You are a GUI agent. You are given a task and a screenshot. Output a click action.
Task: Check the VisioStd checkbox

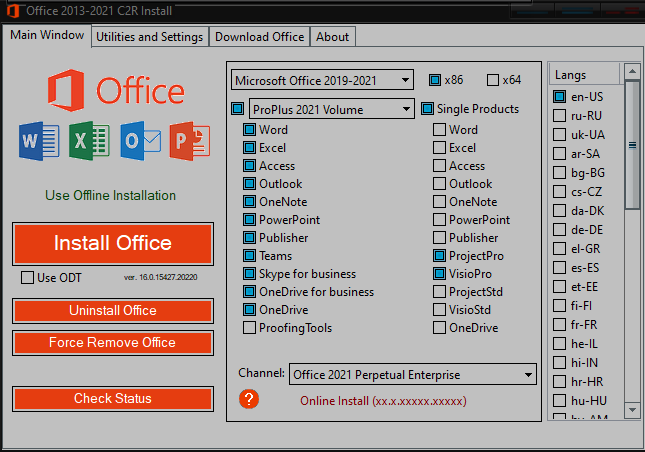[439, 310]
